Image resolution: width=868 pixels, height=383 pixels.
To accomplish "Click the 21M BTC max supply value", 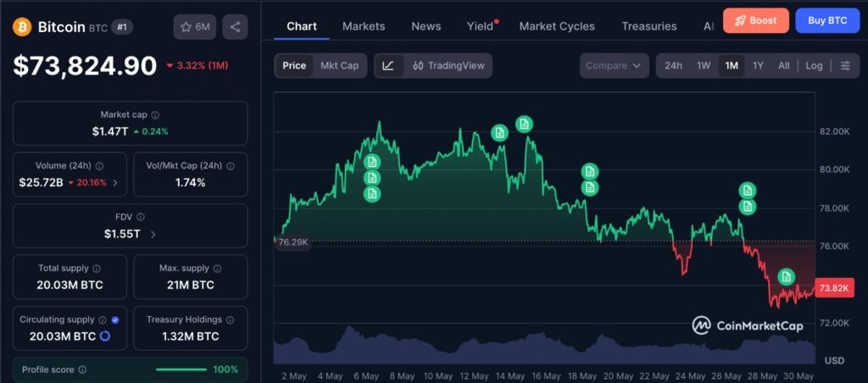I will pos(191,285).
